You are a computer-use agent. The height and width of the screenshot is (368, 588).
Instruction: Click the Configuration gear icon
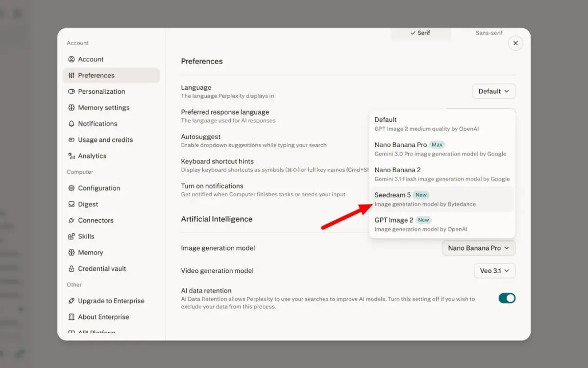tap(72, 188)
